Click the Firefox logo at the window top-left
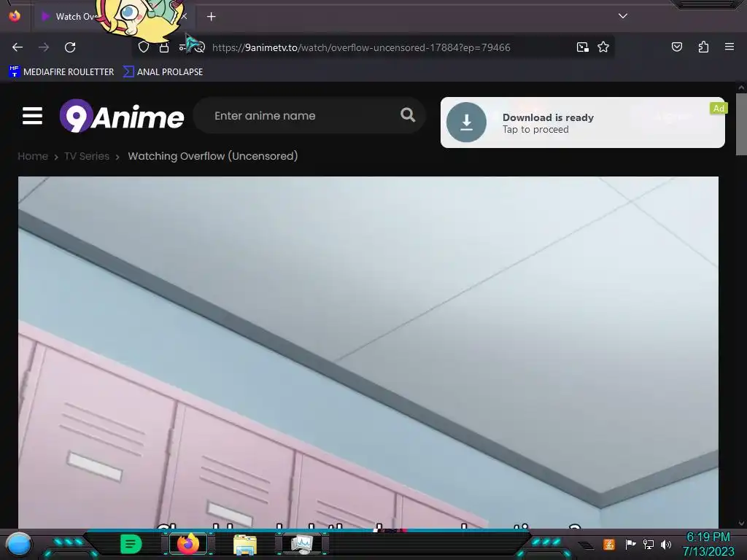747x560 pixels. (x=15, y=16)
